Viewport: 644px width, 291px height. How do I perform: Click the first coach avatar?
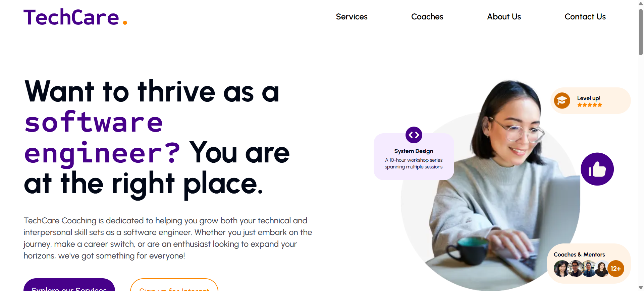pos(562,269)
